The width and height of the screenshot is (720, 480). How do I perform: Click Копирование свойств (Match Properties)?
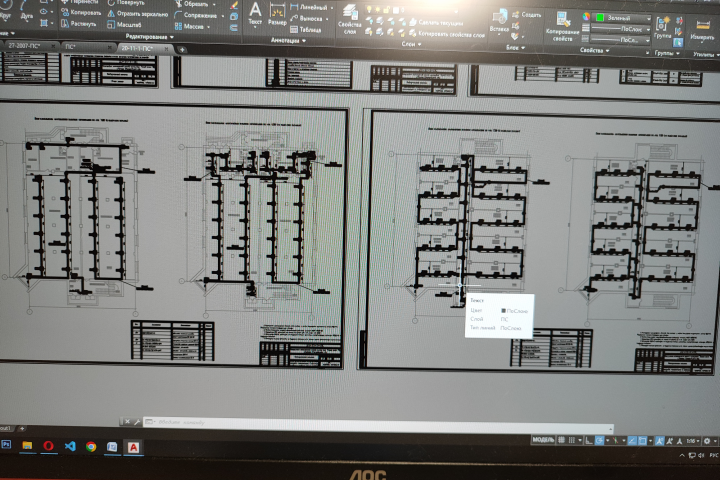click(x=562, y=27)
